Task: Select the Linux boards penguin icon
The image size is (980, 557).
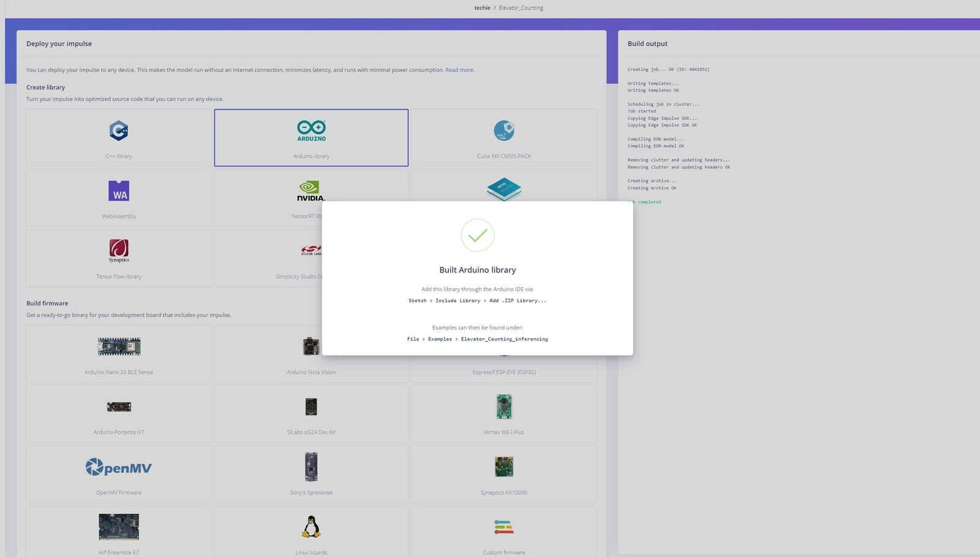Action: (x=311, y=526)
